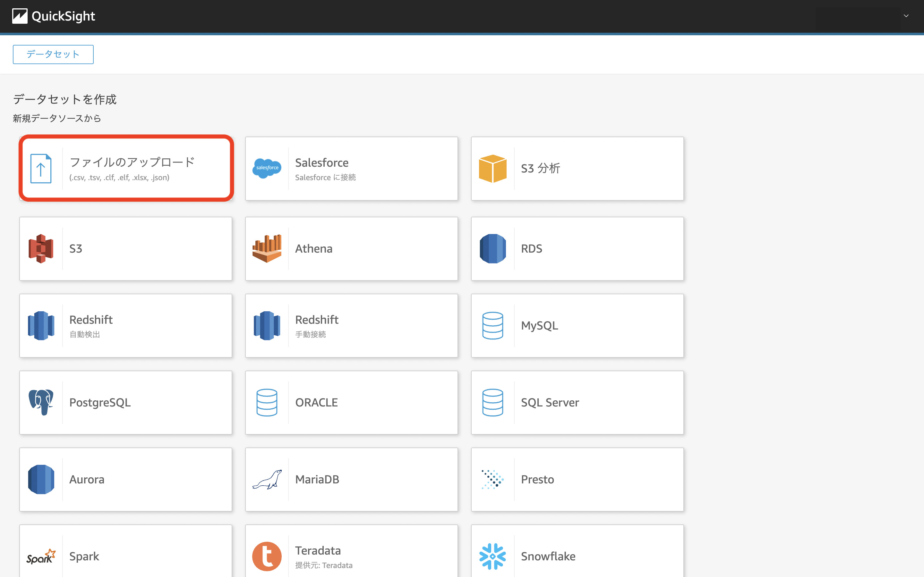Choose the RDS database icon
The height and width of the screenshot is (577, 924).
[x=492, y=249]
